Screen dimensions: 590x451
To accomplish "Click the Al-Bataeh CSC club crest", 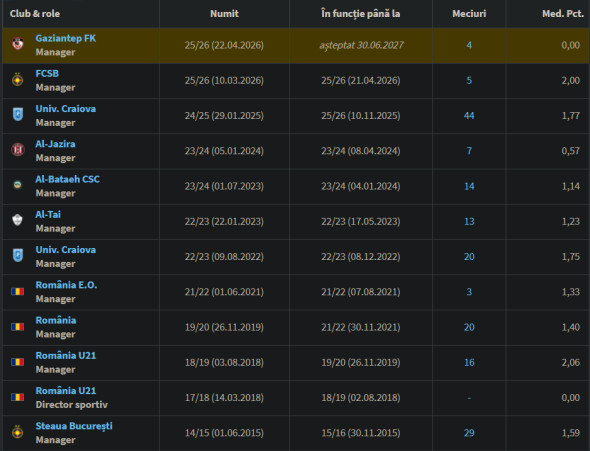I will click(x=18, y=185).
